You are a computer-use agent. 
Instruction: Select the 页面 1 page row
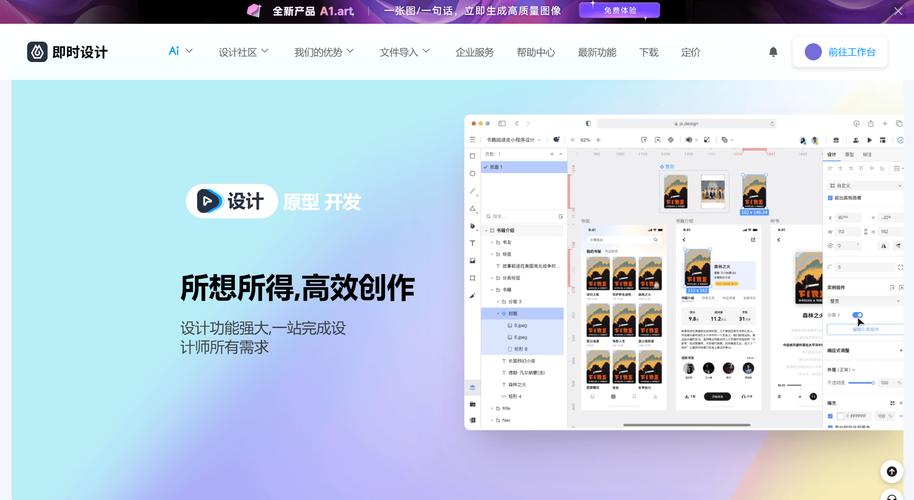(523, 167)
